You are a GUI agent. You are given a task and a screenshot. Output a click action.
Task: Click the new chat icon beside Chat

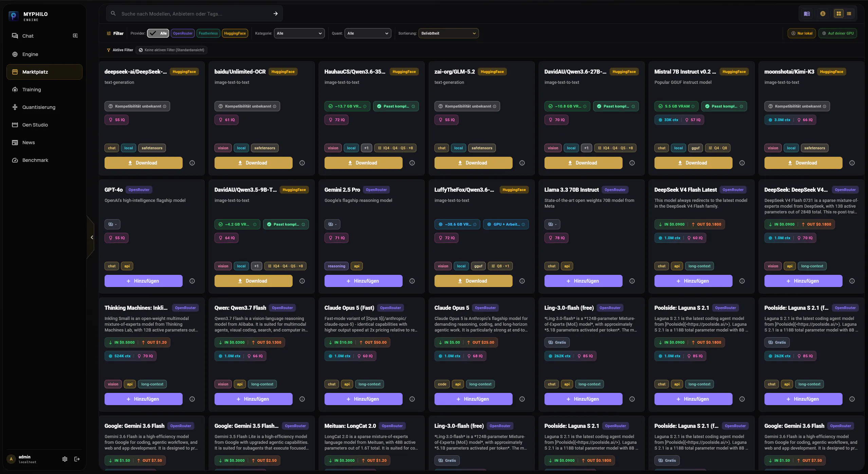(75, 36)
